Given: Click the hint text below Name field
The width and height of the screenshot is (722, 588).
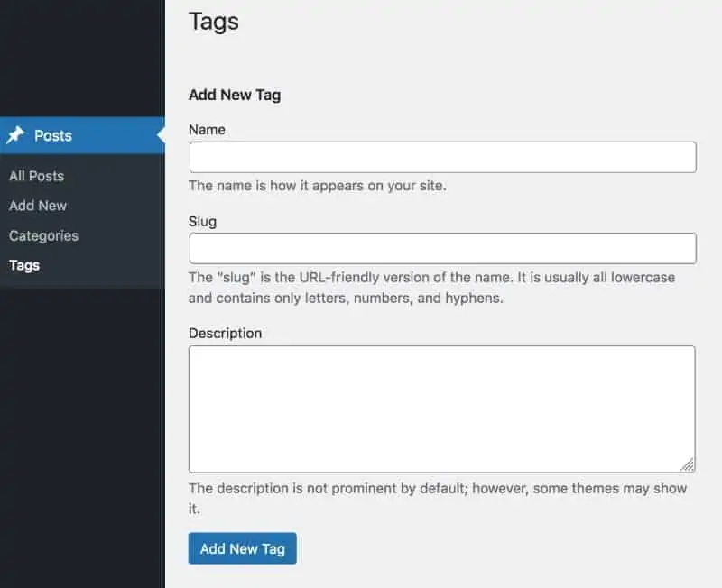Looking at the screenshot, I should (x=317, y=186).
